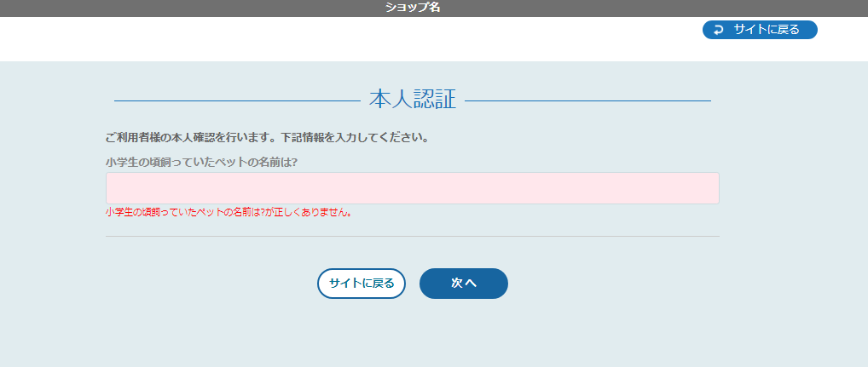Click the 小学生の頃飼っていたペット question label
The width and height of the screenshot is (868, 367).
pyautogui.click(x=201, y=162)
